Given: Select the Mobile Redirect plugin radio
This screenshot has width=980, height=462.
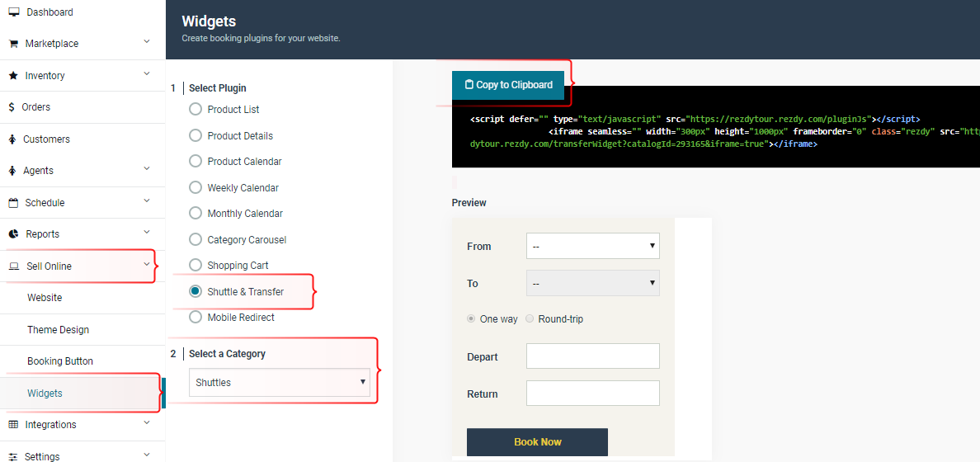Looking at the screenshot, I should (196, 317).
